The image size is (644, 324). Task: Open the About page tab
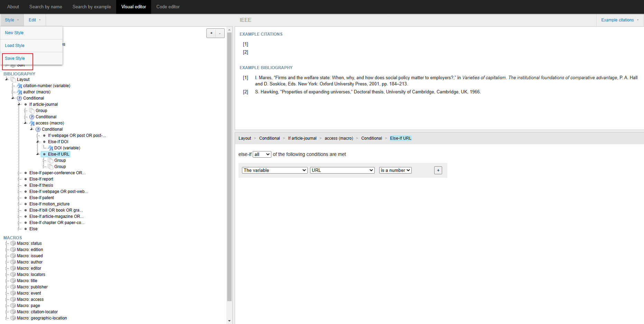click(x=13, y=7)
